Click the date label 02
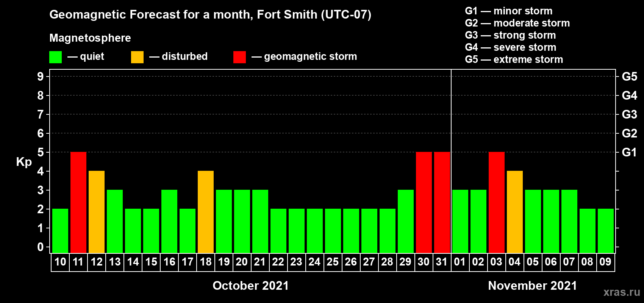 [478, 262]
